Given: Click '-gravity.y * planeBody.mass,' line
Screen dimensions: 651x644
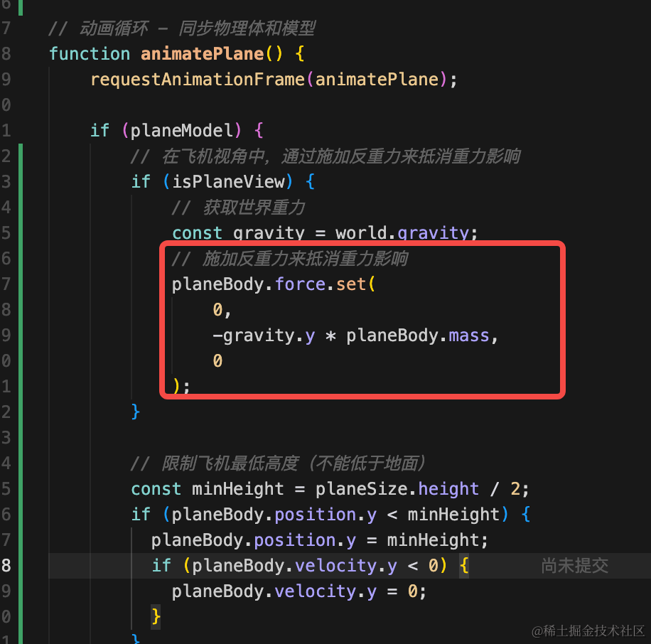Looking at the screenshot, I should [x=355, y=335].
